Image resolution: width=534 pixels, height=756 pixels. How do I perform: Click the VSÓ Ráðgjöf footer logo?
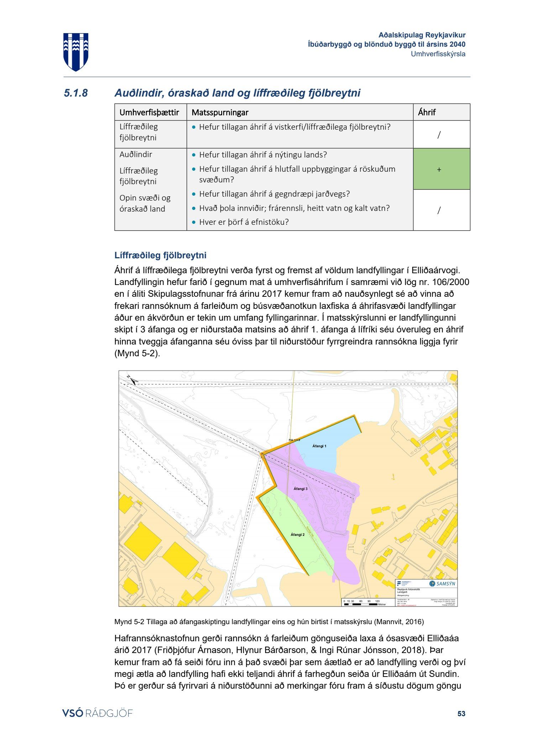97,713
